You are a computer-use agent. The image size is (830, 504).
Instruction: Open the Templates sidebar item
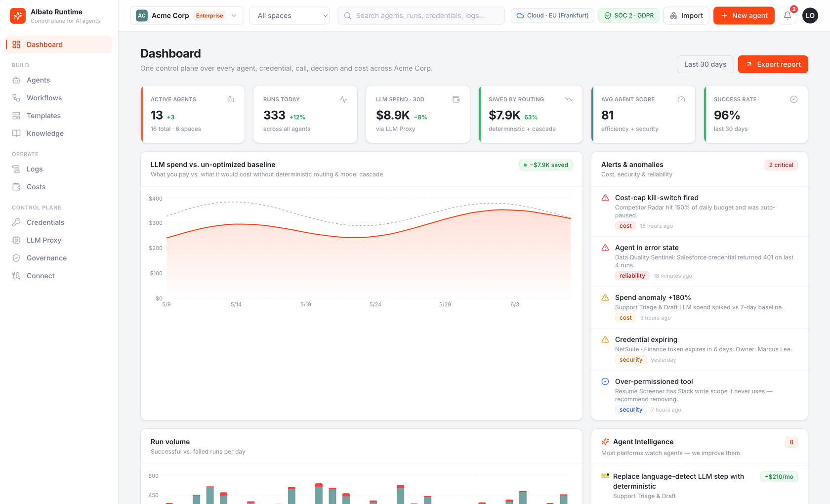point(59,116)
